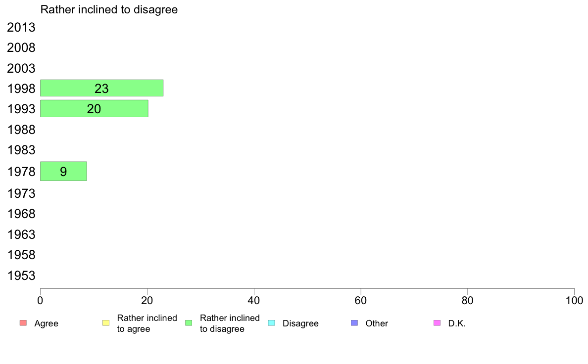Click the 1988 year label
The width and height of the screenshot is (588, 364).
click(21, 130)
